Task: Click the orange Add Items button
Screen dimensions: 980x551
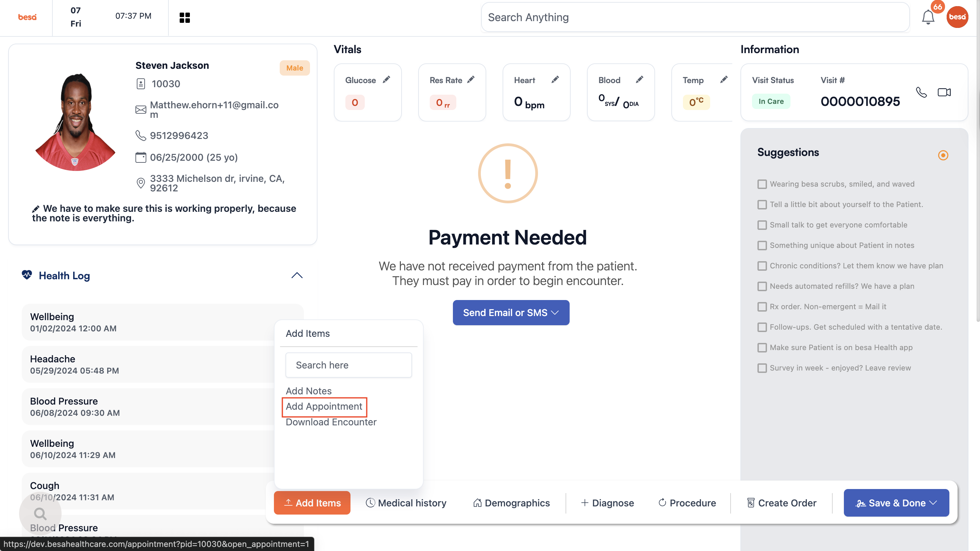Action: pos(312,503)
